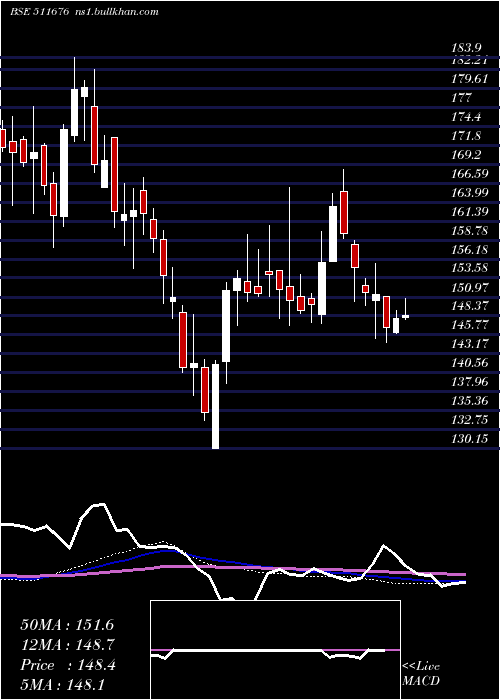The height and width of the screenshot is (700, 500).
Task: Click inside the Live MACD inset chart
Action: point(275,650)
